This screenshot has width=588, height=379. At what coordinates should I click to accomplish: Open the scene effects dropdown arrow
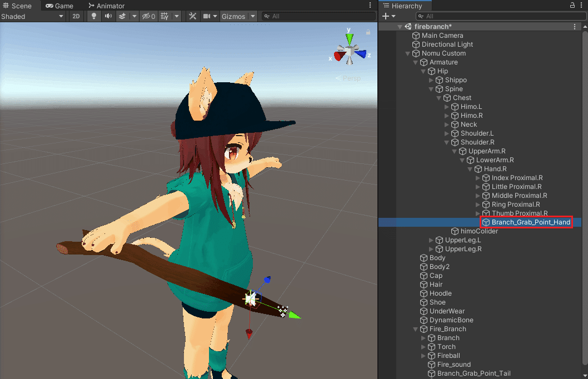[x=134, y=16]
